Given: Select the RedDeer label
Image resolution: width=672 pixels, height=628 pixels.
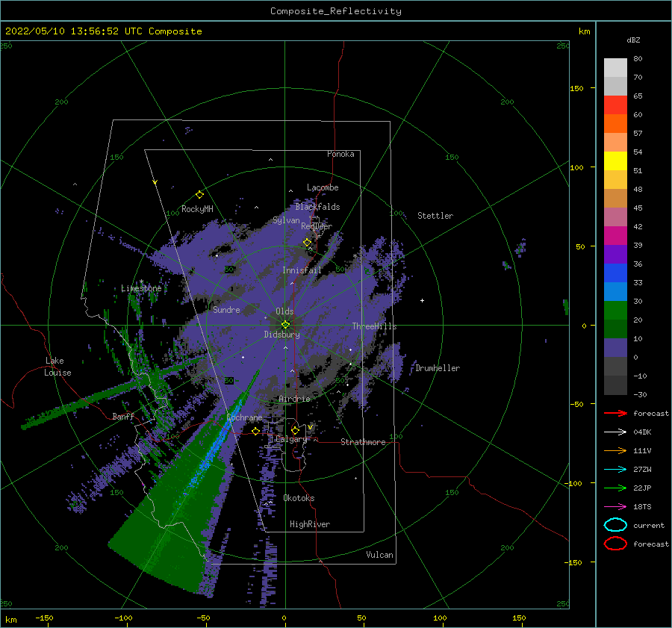Looking at the screenshot, I should coord(317,226).
